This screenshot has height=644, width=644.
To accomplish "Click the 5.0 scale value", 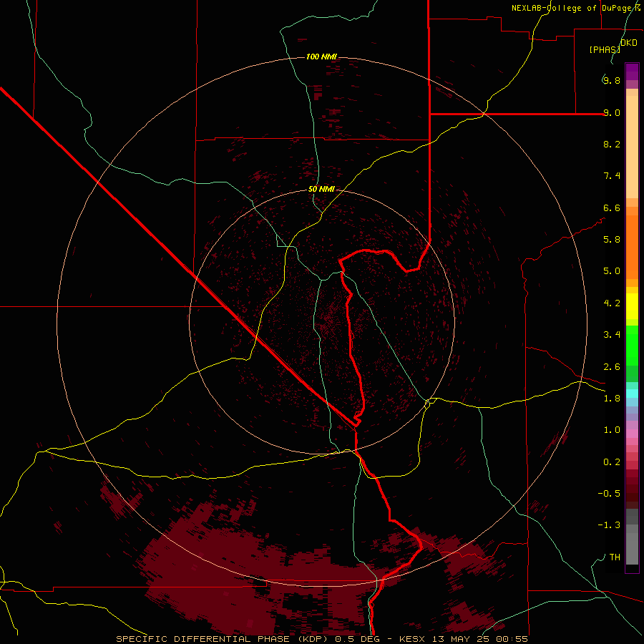I will click(x=612, y=271).
